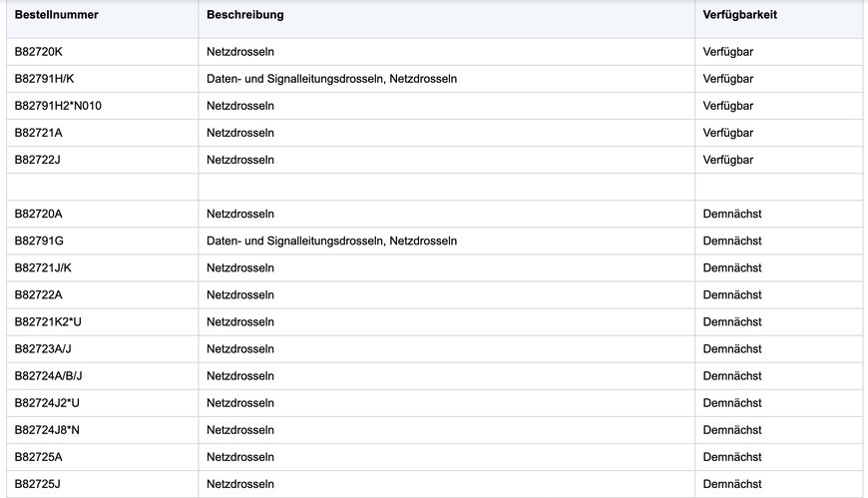Viewport: 868px width, 498px height.
Task: Select order number B82720A
Action: point(38,214)
